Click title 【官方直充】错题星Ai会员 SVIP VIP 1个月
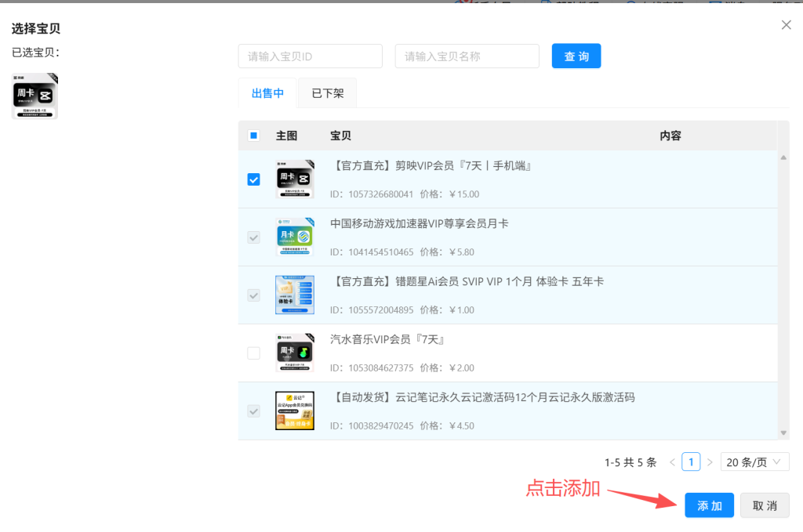Screen dimensions: 803x532 pos(467,281)
